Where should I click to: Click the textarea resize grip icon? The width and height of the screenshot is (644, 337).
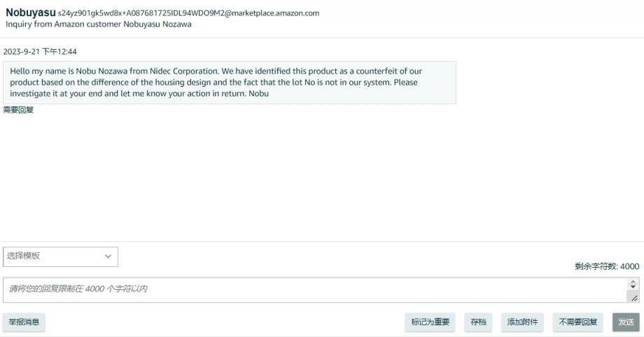click(635, 298)
